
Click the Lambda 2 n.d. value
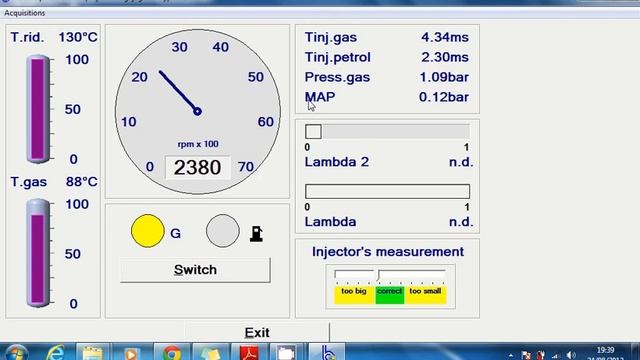pyautogui.click(x=461, y=162)
